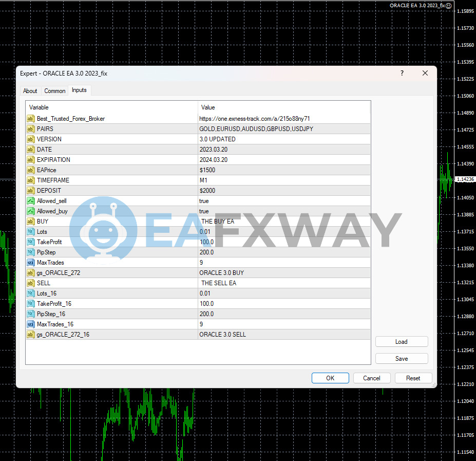Click the TakeProfit_16 value 100.0
This screenshot has height=461, width=476.
pyautogui.click(x=207, y=304)
